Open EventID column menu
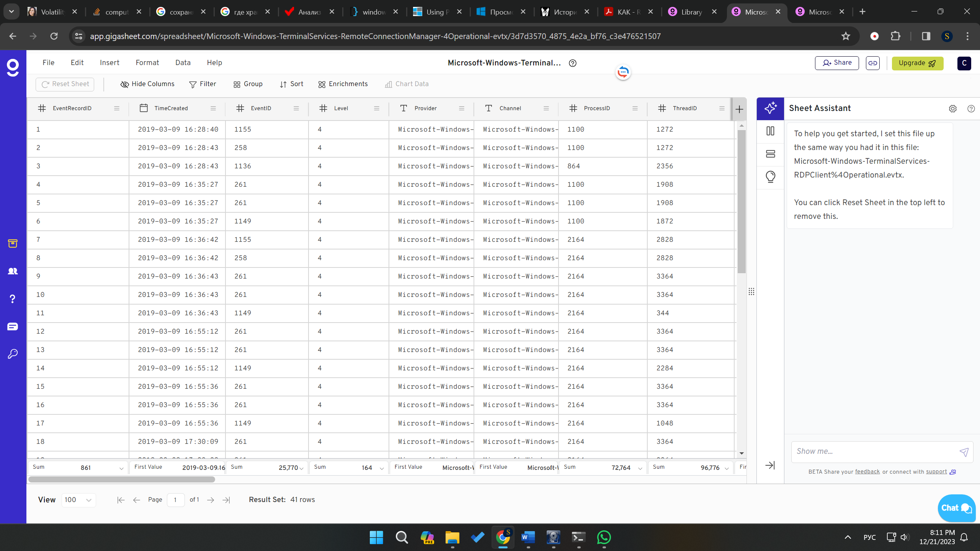Image resolution: width=980 pixels, height=551 pixels. (296, 109)
